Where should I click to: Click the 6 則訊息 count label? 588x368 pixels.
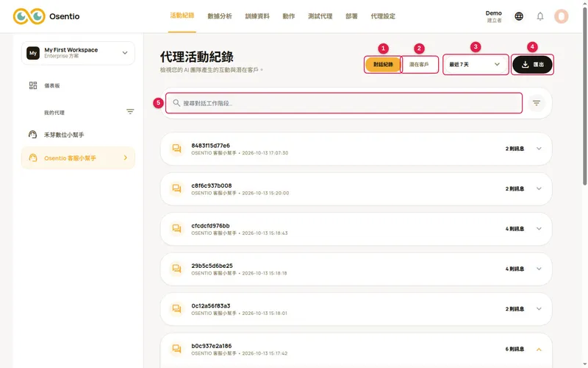(x=514, y=349)
